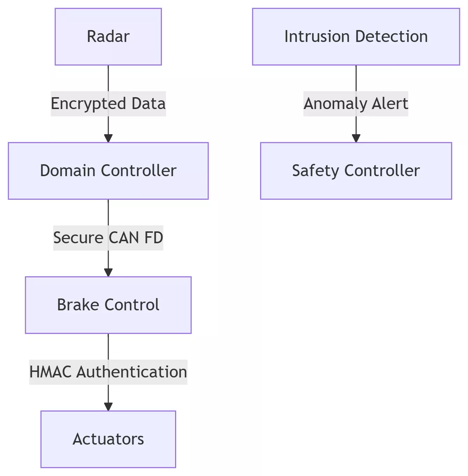This screenshot has height=476, width=468.
Task: Select arrowhead entering the Actuators node
Action: (x=108, y=407)
